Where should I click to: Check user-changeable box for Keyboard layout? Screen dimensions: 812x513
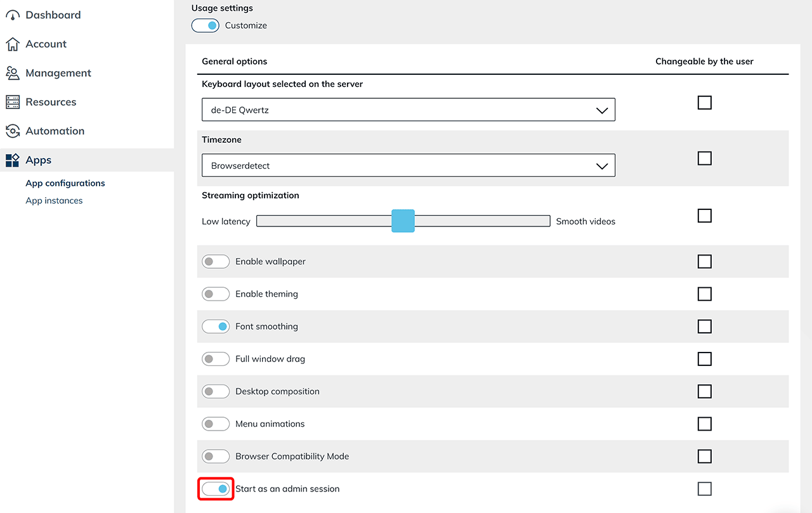[704, 103]
